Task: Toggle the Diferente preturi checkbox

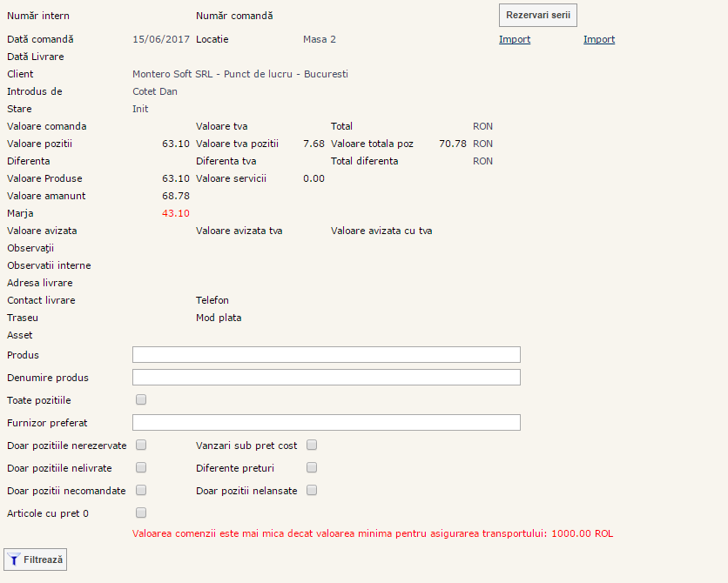Action: pyautogui.click(x=312, y=468)
